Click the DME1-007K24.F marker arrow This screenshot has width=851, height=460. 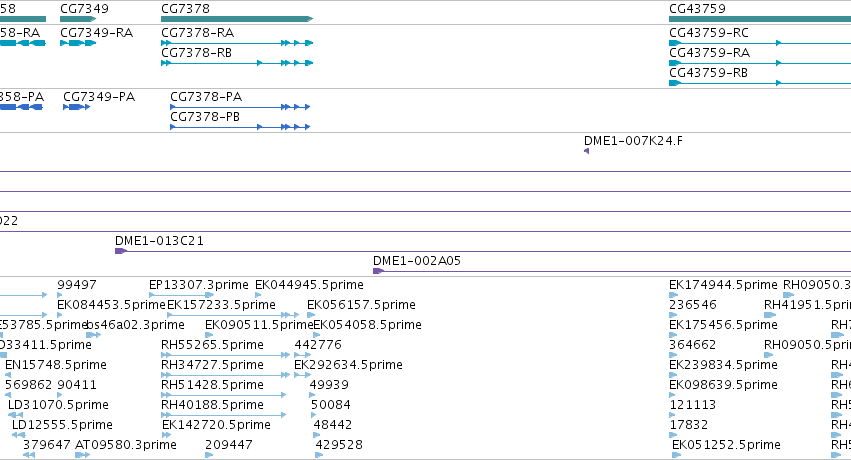pyautogui.click(x=587, y=151)
